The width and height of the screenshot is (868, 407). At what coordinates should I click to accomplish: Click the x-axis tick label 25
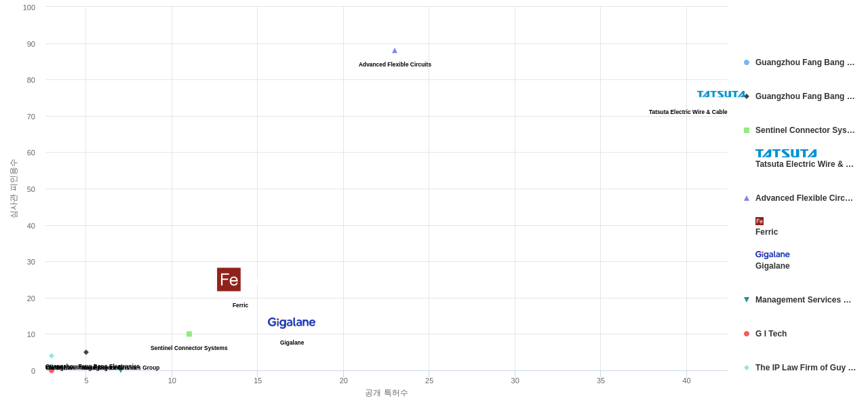point(429,381)
